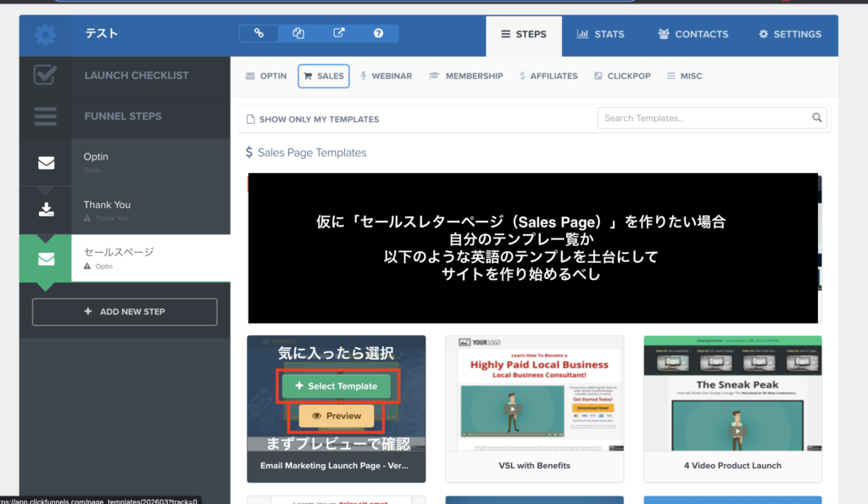
Task: Click the VSL with Benefits title
Action: [x=534, y=466]
